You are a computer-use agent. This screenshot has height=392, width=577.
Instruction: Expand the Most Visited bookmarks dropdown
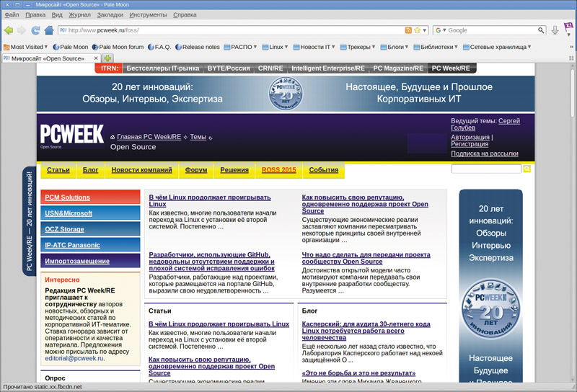coord(26,47)
